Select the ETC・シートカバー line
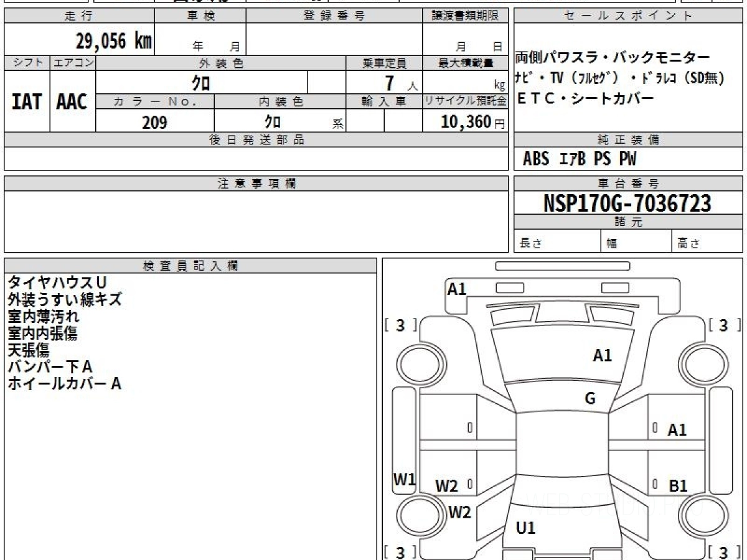 585,98
